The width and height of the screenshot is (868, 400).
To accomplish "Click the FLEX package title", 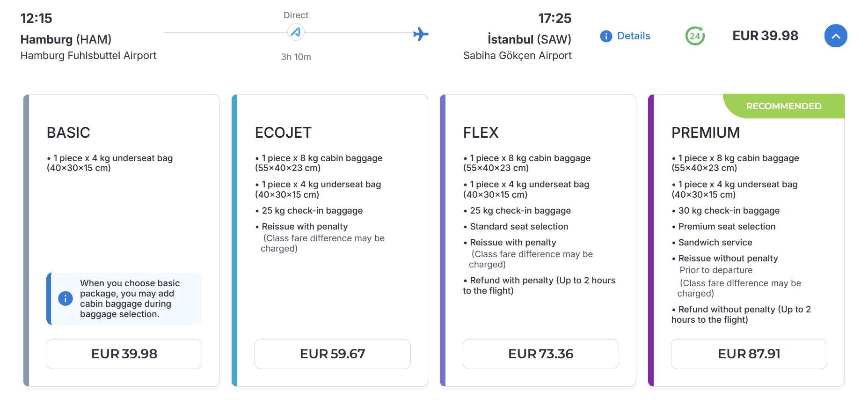I will point(481,133).
